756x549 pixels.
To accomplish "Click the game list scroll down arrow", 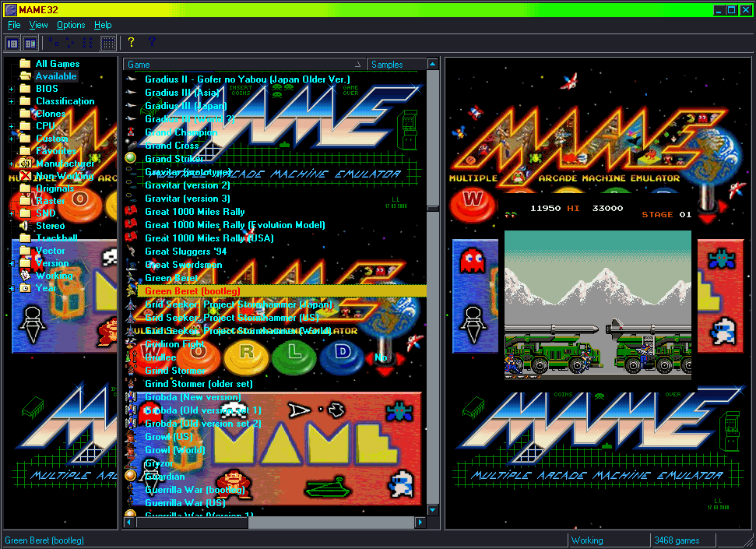I will point(432,510).
